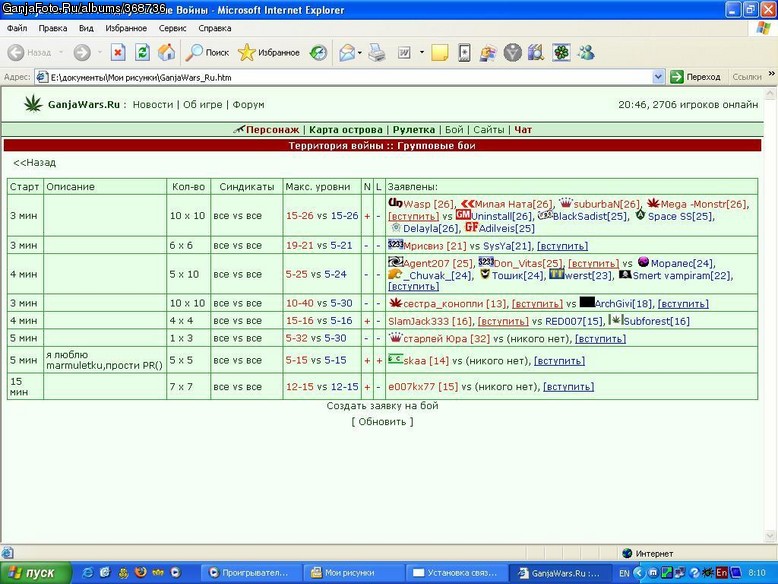778x584 pixels.
Task: Join e007kx77's 7 x 7 battle via вступить
Action: coord(569,387)
